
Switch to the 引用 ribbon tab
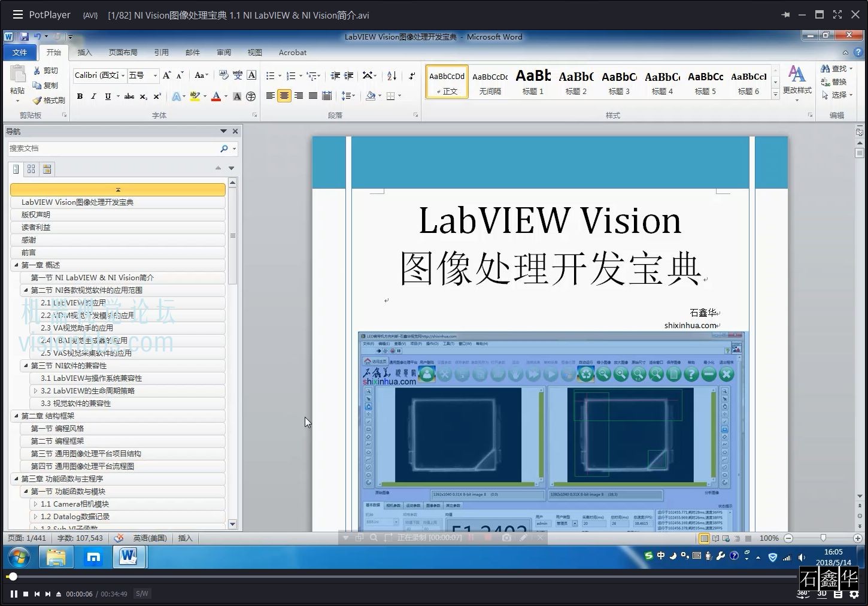pyautogui.click(x=162, y=53)
